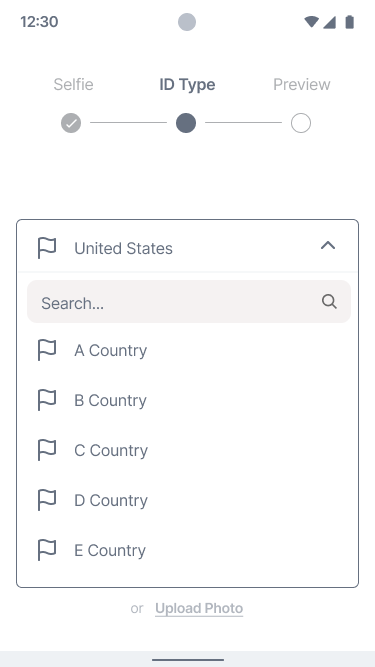Image resolution: width=375 pixels, height=667 pixels.
Task: Select the completed Selfie step checkmark circle
Action: tap(71, 123)
